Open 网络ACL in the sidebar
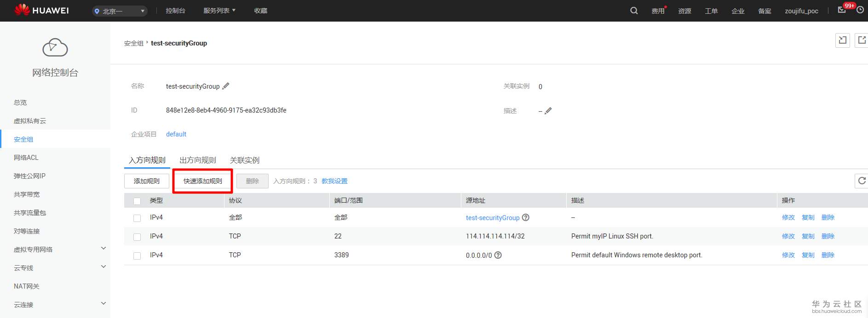 tap(26, 158)
